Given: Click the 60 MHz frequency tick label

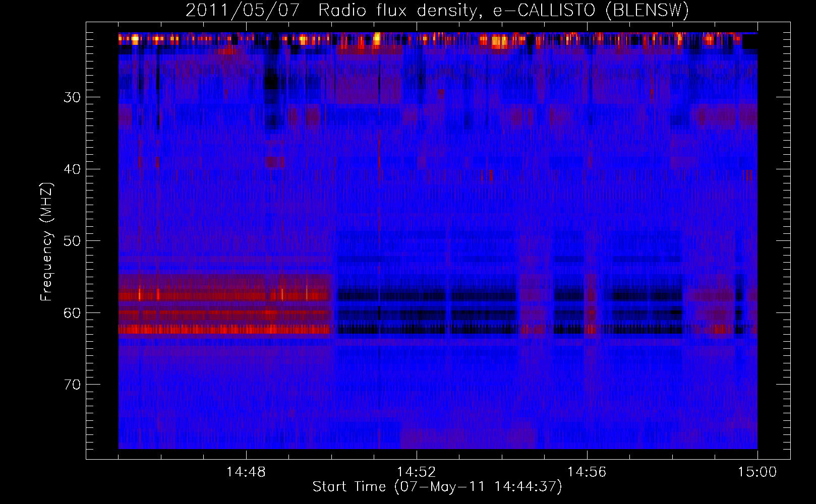Looking at the screenshot, I should tap(72, 313).
